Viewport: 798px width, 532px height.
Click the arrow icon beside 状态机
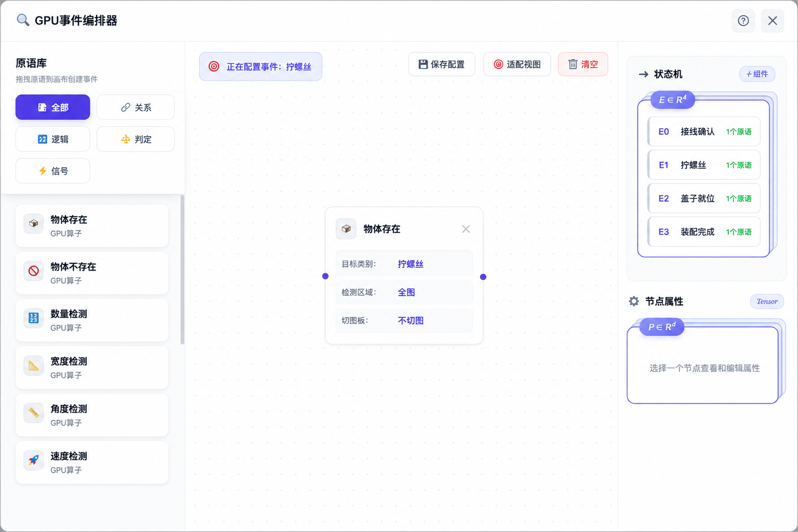pyautogui.click(x=644, y=74)
